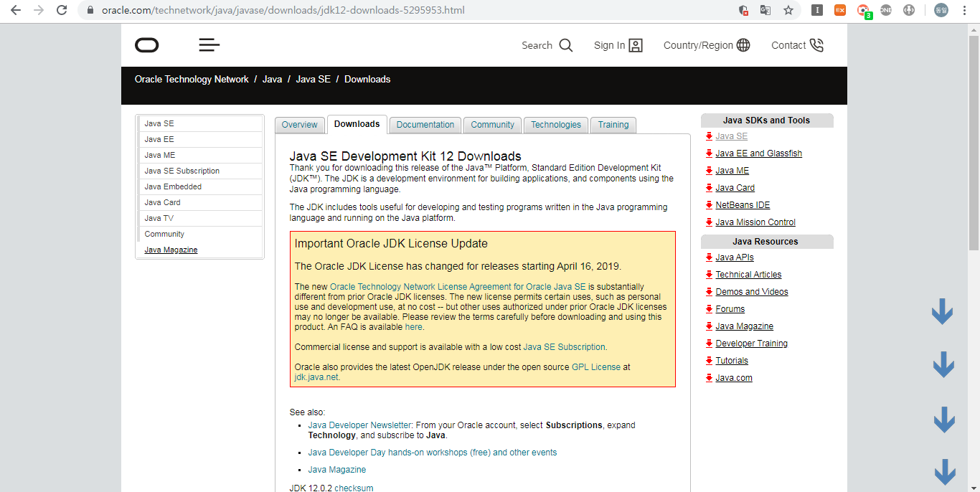Switch to the Technologies tab

click(x=556, y=125)
